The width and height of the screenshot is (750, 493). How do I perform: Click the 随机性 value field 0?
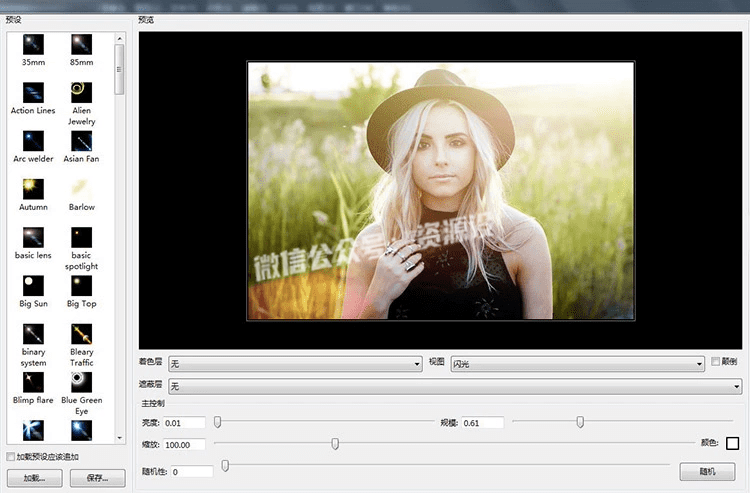pos(192,471)
